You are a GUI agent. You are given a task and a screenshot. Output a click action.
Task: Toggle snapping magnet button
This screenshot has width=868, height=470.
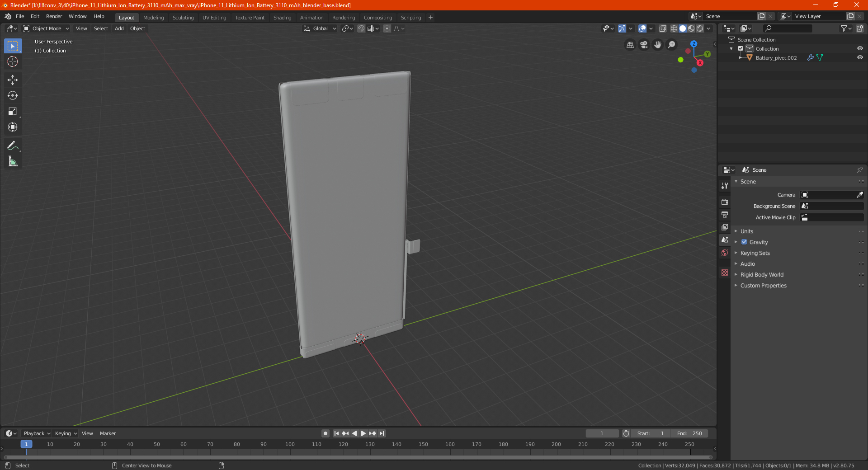(361, 28)
